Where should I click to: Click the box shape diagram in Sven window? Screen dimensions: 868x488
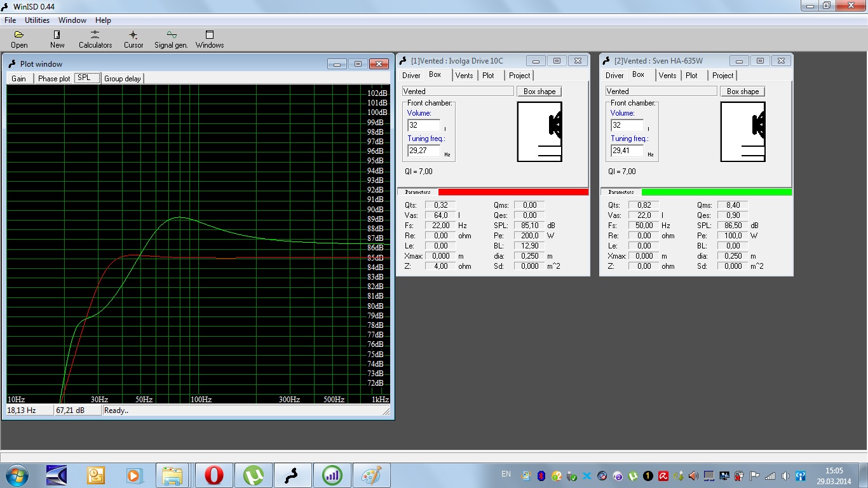[x=743, y=132]
